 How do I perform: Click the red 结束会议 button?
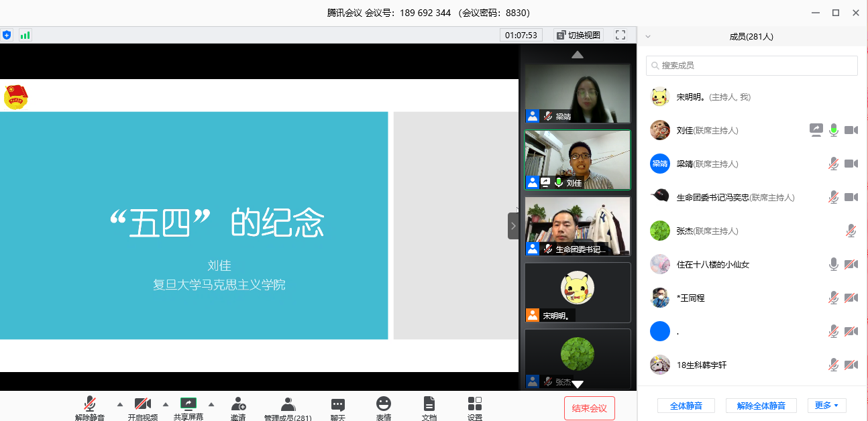pyautogui.click(x=589, y=408)
